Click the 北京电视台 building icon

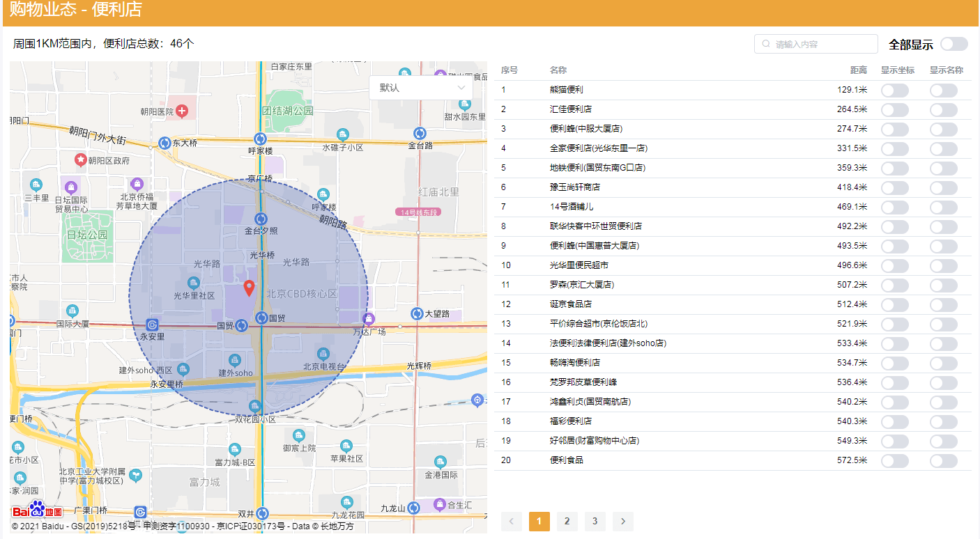pyautogui.click(x=323, y=354)
